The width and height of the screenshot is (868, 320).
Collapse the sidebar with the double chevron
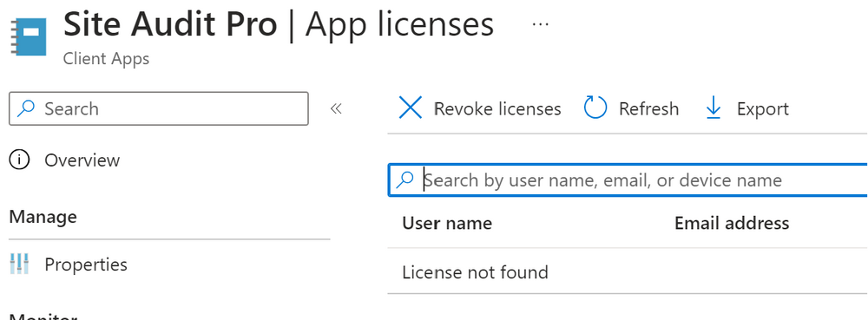pyautogui.click(x=335, y=109)
